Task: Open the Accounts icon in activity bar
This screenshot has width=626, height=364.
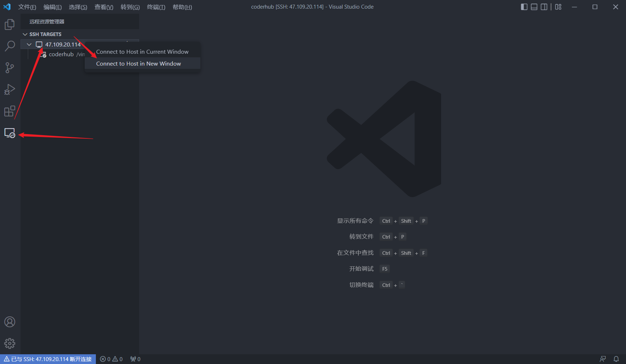Action: 10,322
